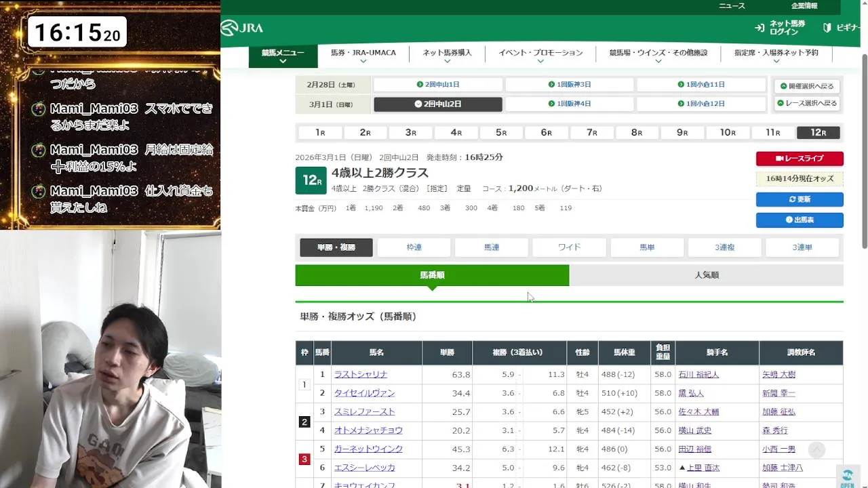Viewport: 868px width, 488px height.
Task: Switch to race 3R
Action: pyautogui.click(x=411, y=133)
